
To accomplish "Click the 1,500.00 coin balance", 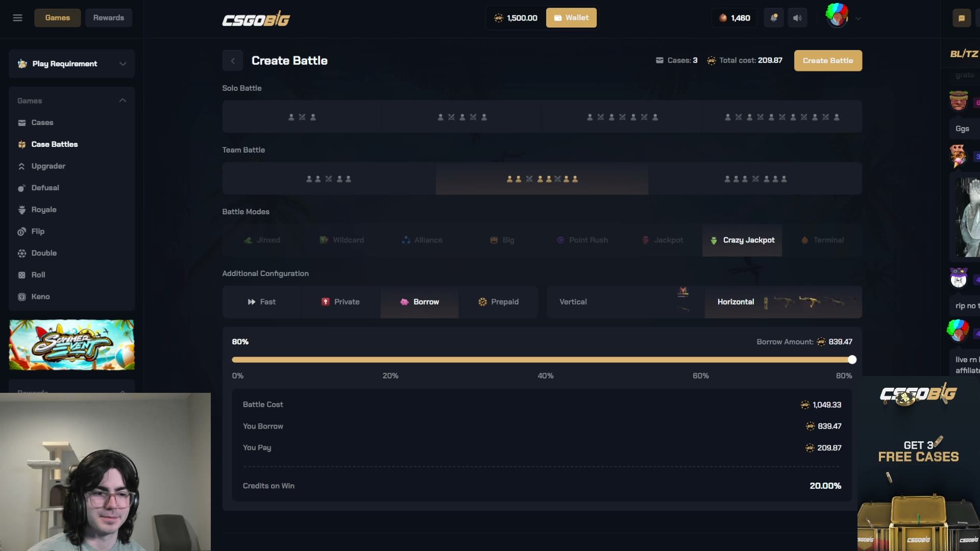I will pos(516,18).
